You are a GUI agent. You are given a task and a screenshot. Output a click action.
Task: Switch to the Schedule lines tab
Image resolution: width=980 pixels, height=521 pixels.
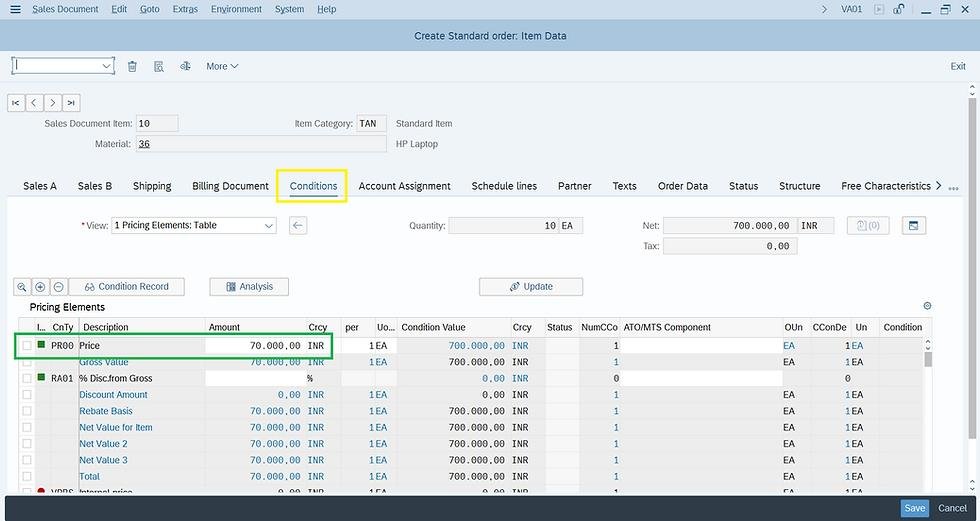[x=504, y=186]
